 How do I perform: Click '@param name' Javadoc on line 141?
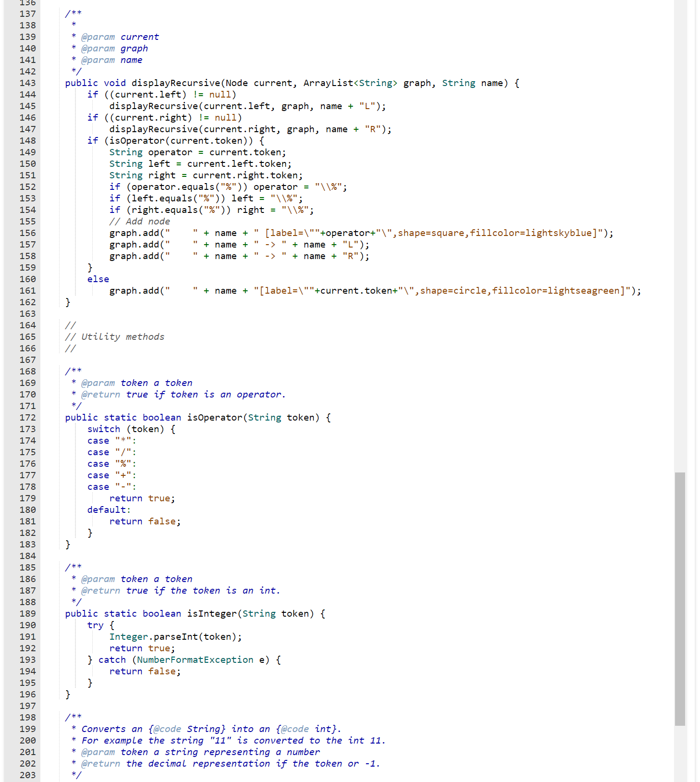click(x=111, y=60)
